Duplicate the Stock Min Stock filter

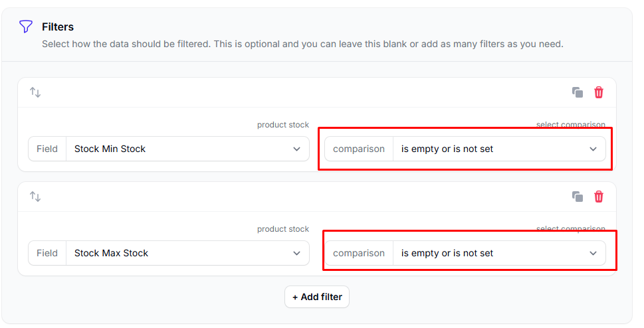(x=578, y=92)
